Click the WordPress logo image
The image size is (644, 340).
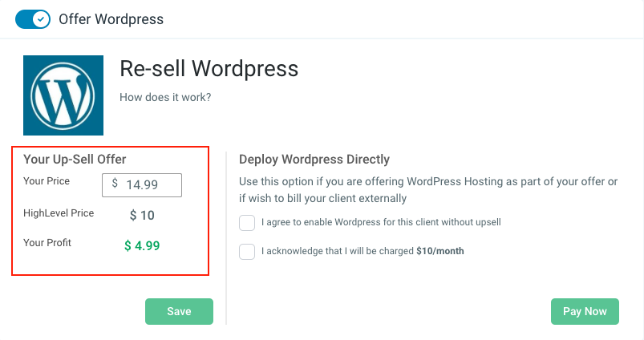click(x=63, y=95)
